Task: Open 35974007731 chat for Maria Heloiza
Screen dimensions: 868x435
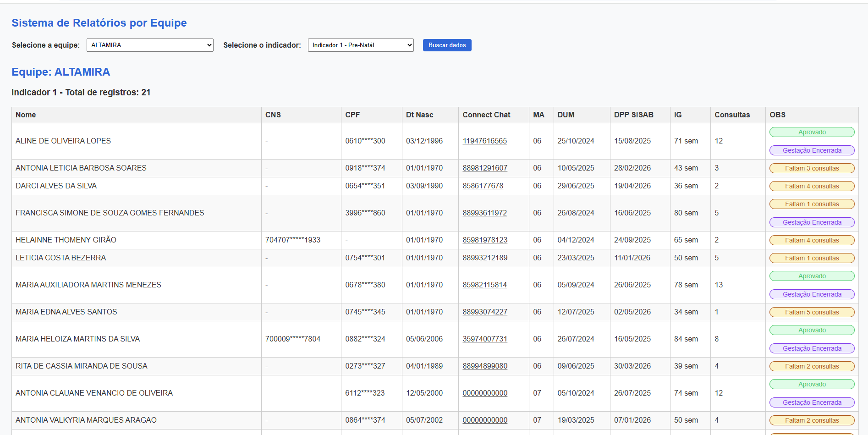Action: (484, 339)
